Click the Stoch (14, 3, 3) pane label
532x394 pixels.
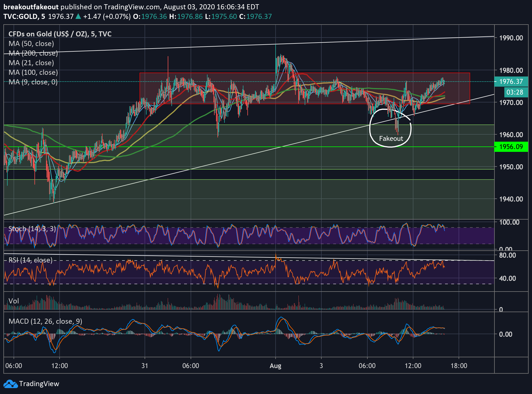click(x=32, y=229)
